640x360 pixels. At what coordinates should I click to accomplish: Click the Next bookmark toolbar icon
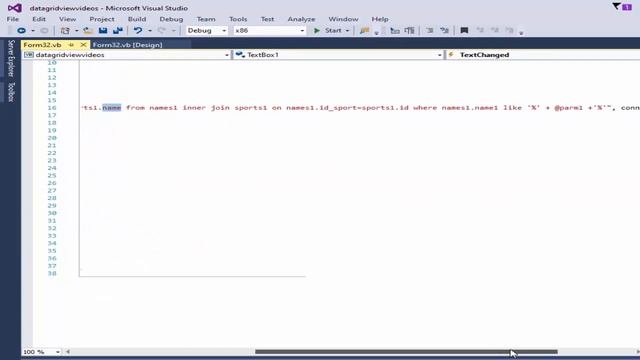(x=495, y=31)
